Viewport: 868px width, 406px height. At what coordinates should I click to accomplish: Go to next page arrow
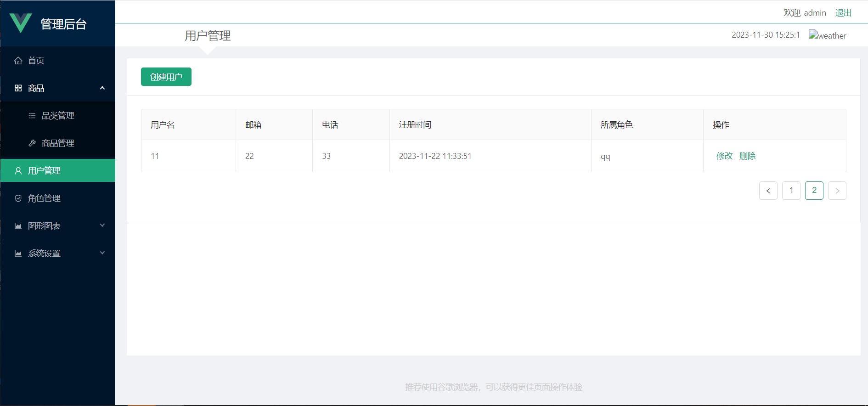(837, 191)
